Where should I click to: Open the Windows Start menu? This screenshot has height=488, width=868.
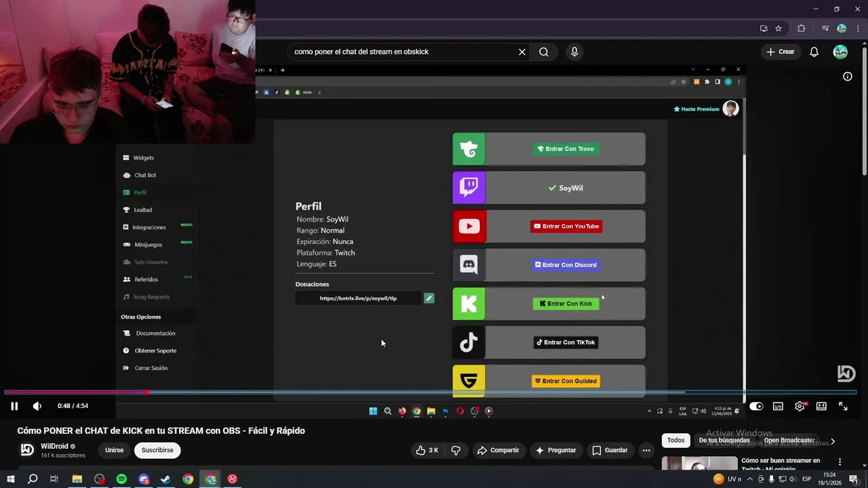point(11,479)
